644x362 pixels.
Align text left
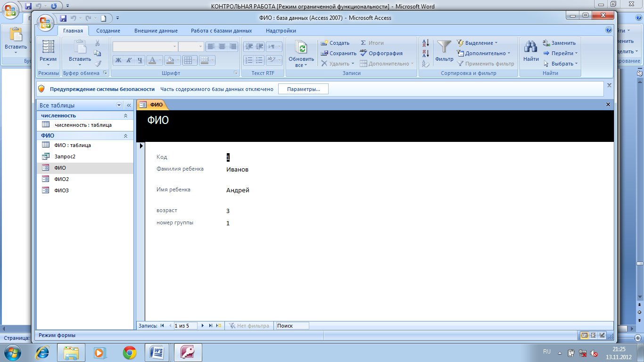tap(211, 47)
